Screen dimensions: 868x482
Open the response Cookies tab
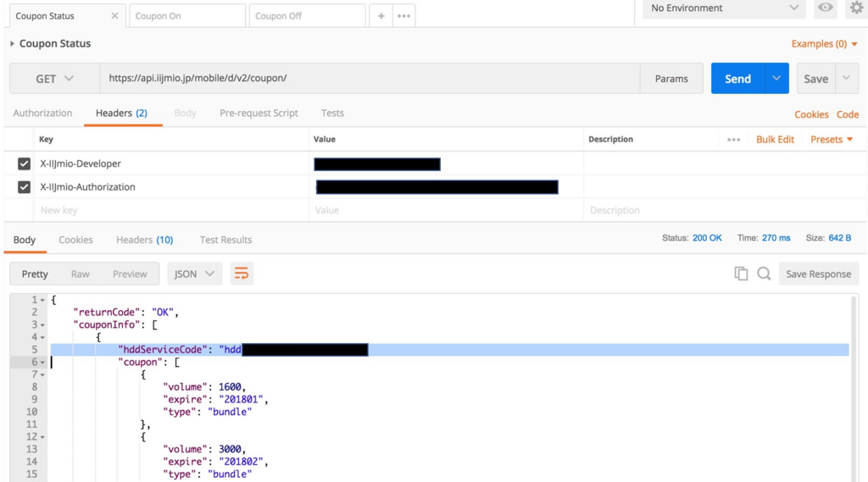click(x=75, y=240)
